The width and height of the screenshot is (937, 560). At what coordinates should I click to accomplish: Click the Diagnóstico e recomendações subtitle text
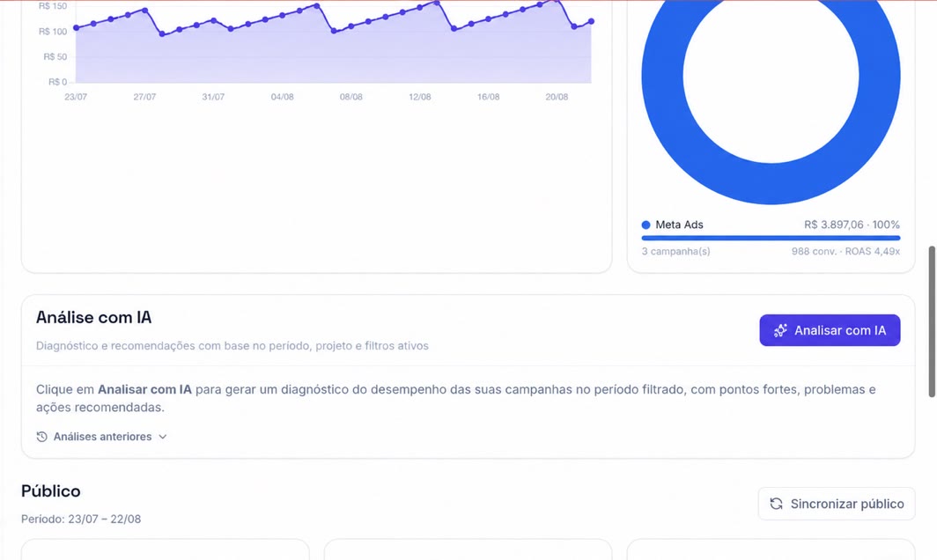coord(232,346)
